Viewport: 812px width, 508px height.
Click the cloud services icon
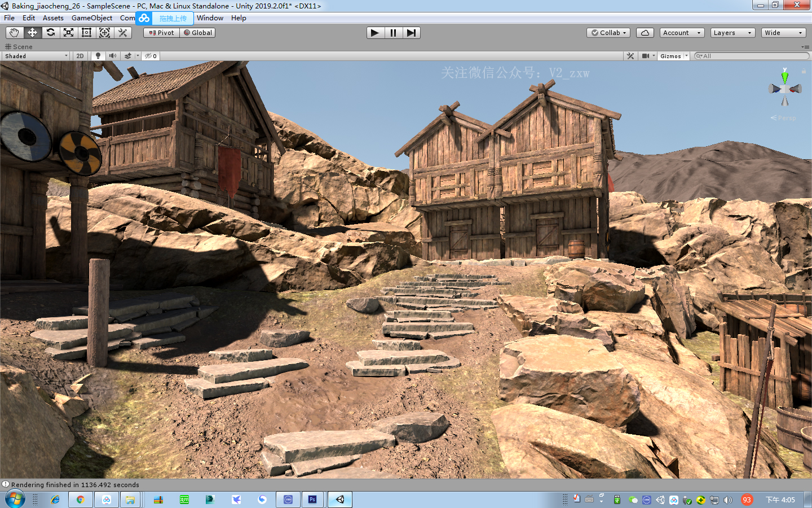point(645,33)
